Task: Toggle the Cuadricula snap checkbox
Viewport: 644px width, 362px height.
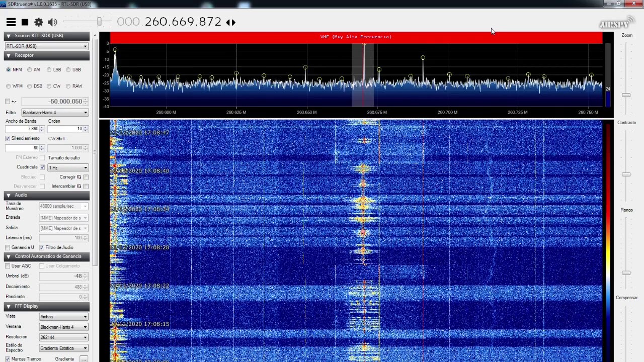Action: 42,167
